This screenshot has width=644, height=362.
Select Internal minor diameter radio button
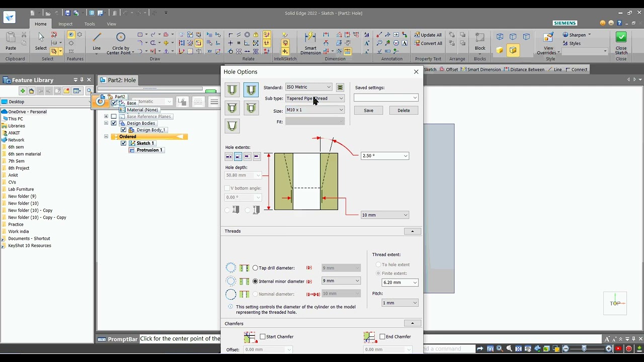[x=255, y=282]
